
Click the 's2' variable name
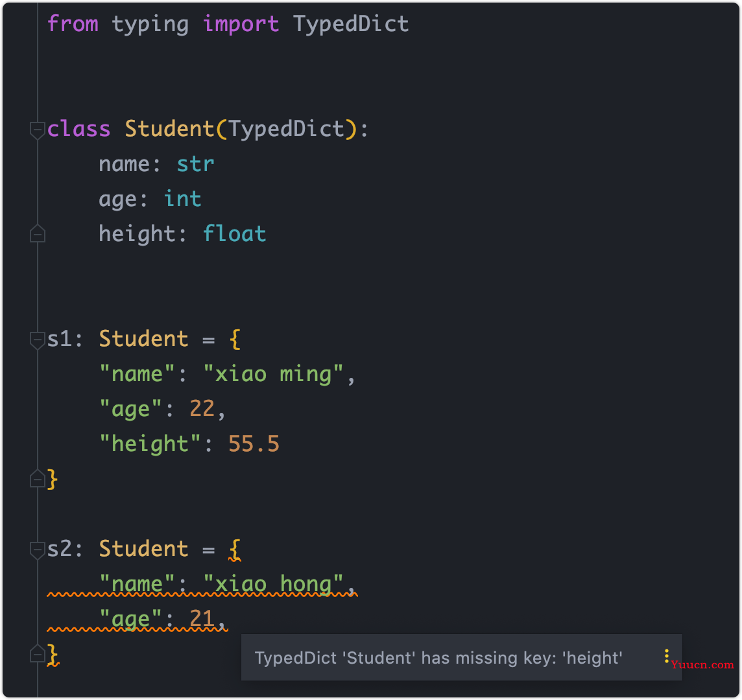point(59,549)
